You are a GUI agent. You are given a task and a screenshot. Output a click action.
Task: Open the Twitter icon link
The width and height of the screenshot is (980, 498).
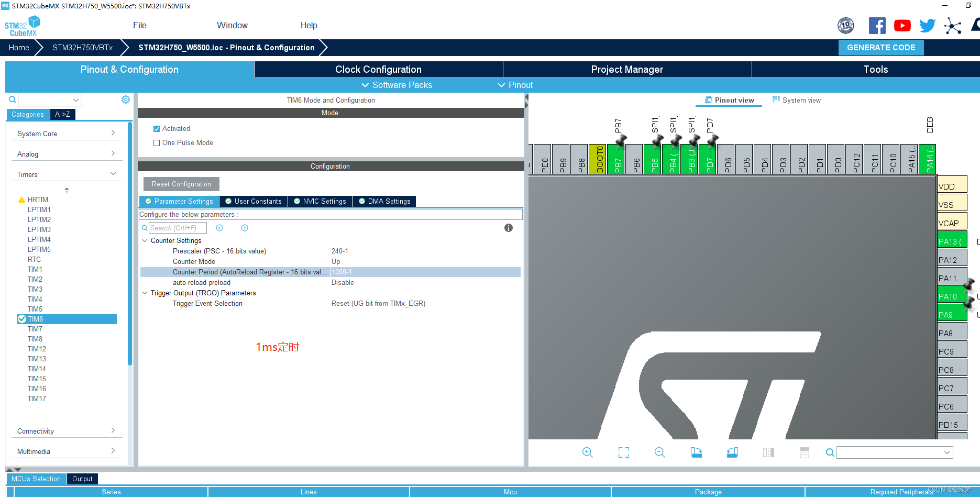coord(927,26)
